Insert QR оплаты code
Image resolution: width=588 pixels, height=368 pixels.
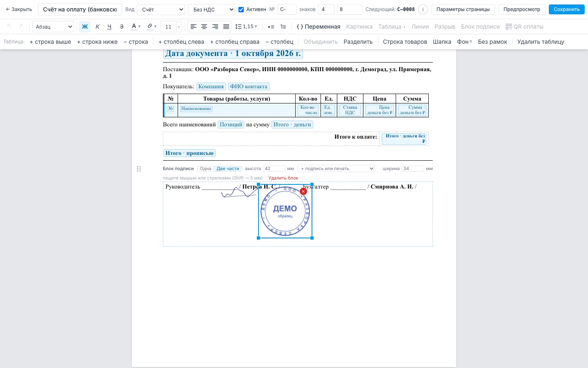pyautogui.click(x=524, y=27)
